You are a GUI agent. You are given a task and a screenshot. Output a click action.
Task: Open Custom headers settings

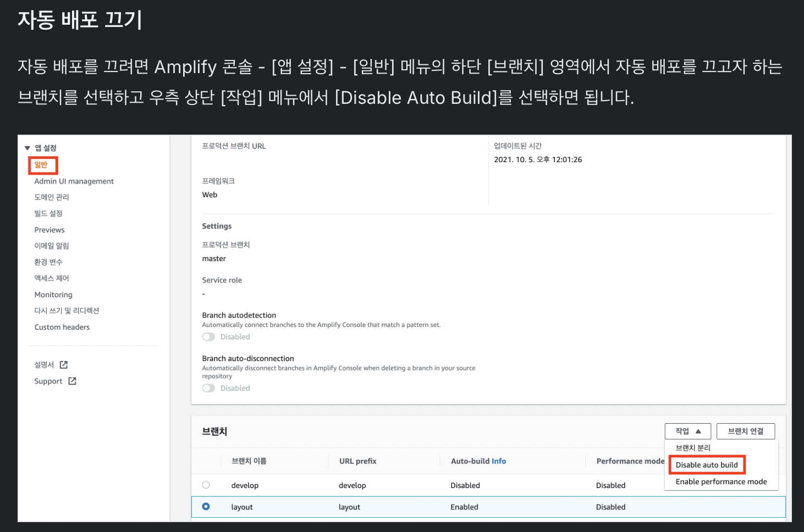click(x=62, y=327)
